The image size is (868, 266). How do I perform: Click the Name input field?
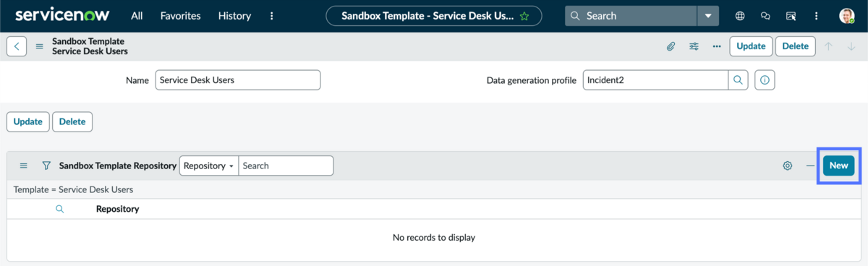point(238,80)
